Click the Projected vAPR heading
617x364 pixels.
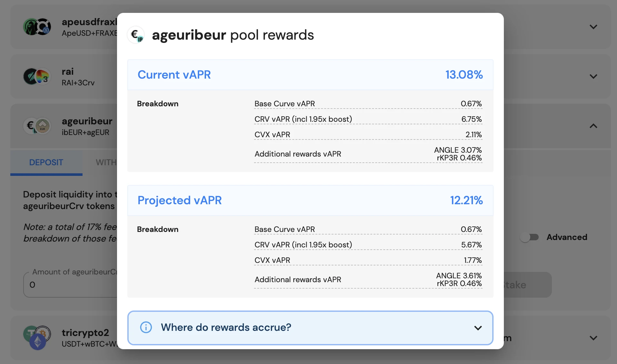coord(180,200)
